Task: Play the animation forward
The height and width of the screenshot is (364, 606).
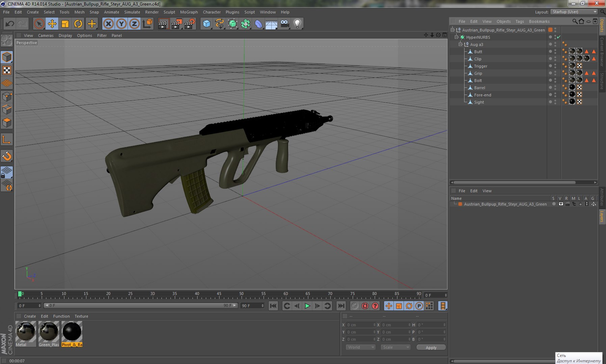Action: (x=307, y=306)
